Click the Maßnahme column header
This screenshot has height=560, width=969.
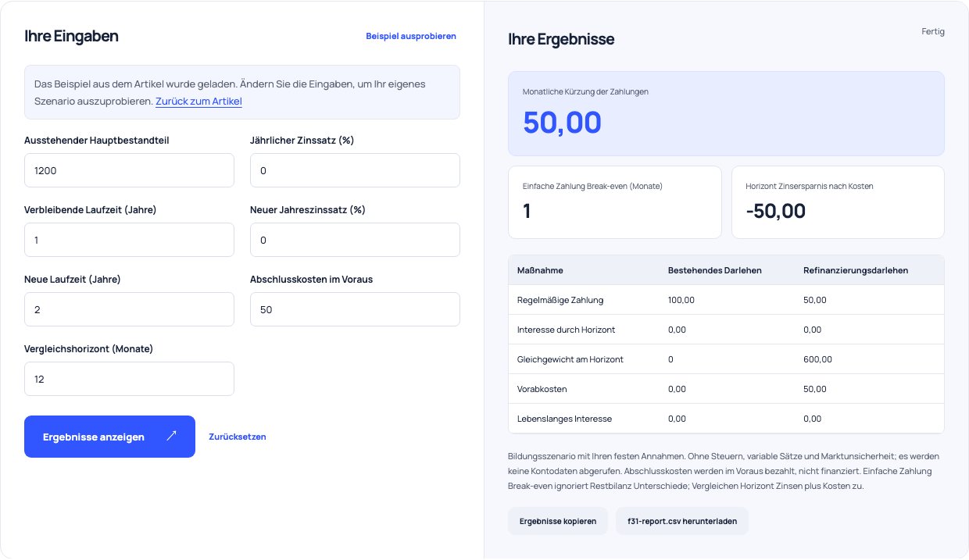540,270
